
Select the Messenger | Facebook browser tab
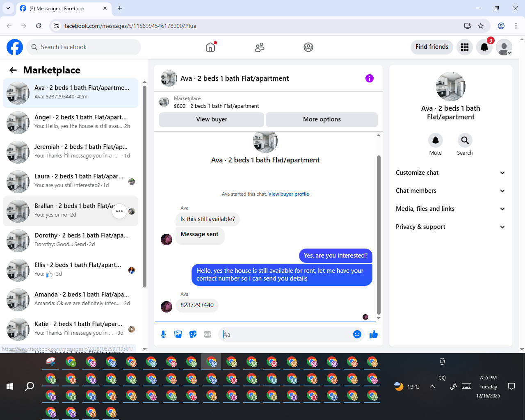[64, 9]
